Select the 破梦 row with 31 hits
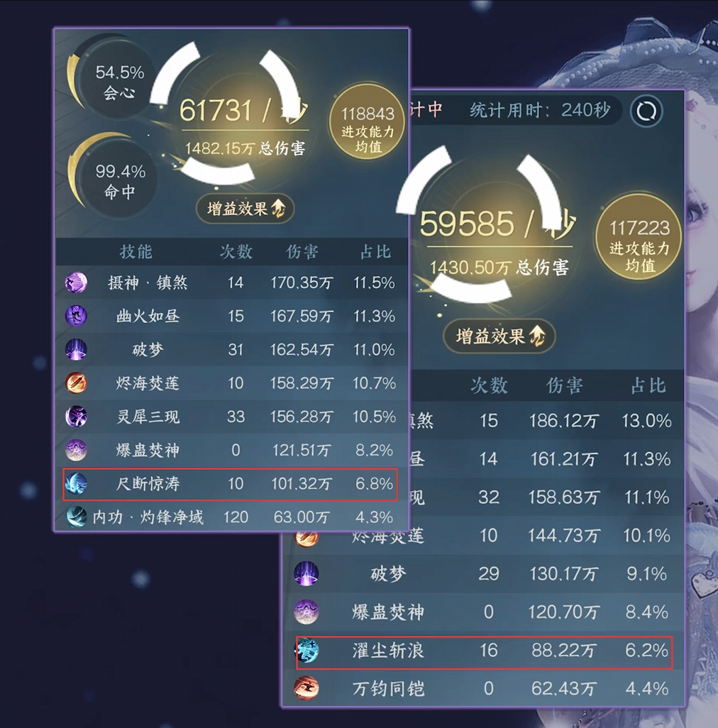The height and width of the screenshot is (728, 718). (231, 350)
